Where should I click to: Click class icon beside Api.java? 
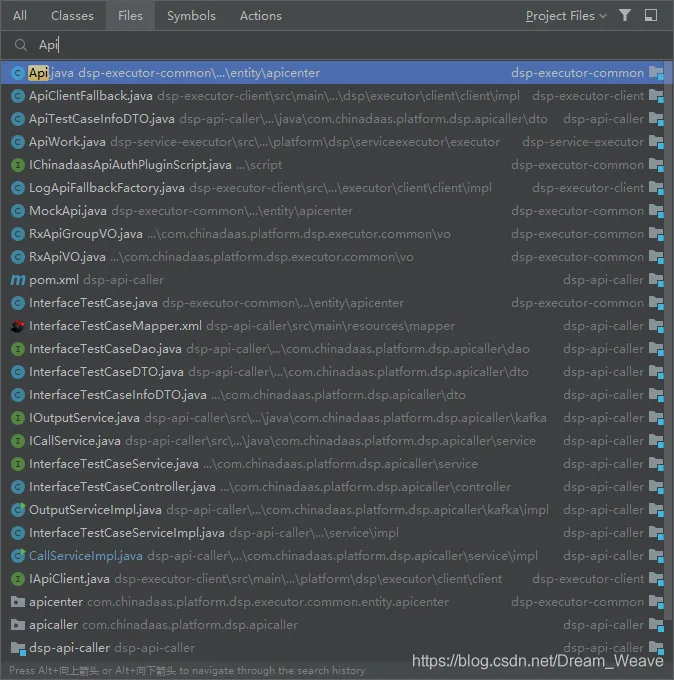coord(17,73)
